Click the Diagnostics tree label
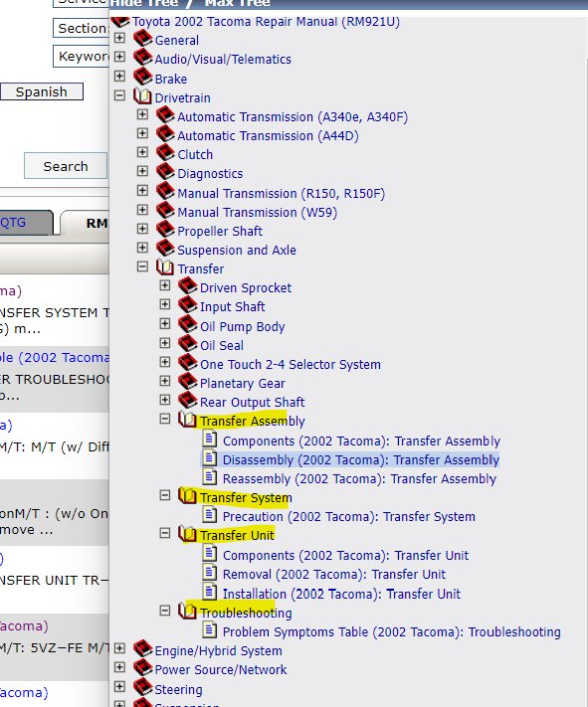 pos(210,174)
